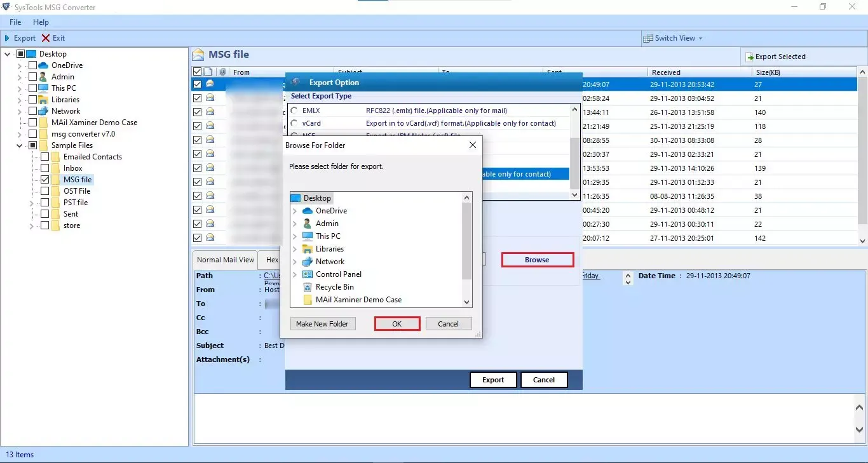Select the Libraries icon in left tree
This screenshot has width=868, height=463.
[x=43, y=100]
